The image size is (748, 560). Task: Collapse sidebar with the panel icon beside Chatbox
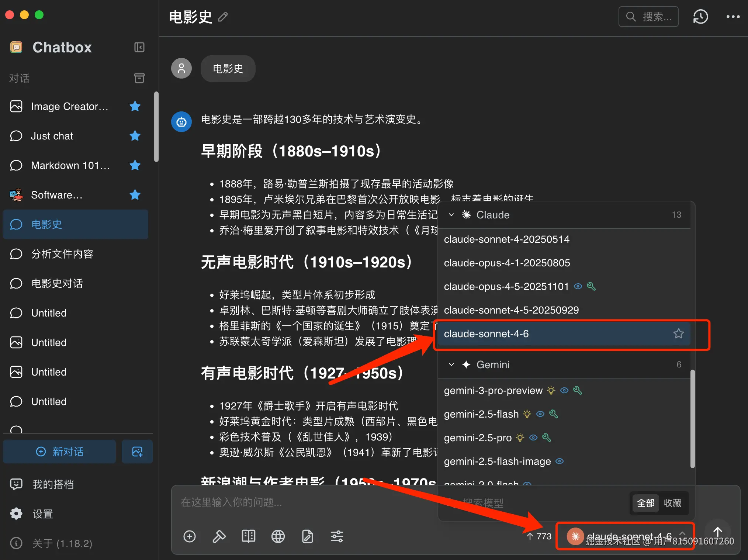coord(139,47)
